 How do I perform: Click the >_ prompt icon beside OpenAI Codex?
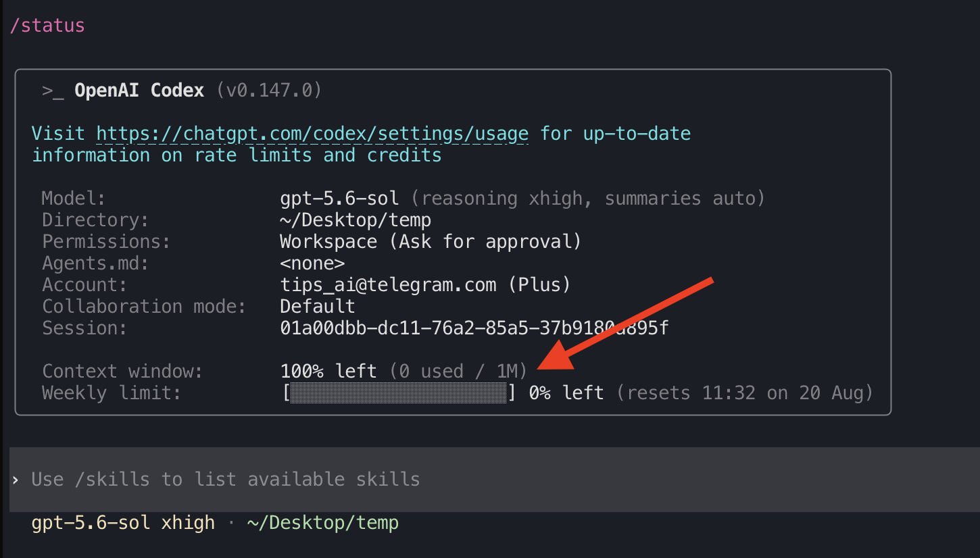coord(53,91)
